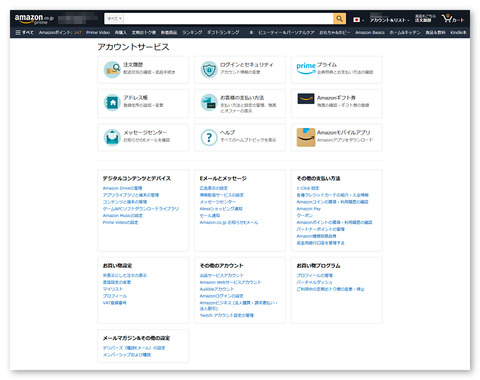
Task: Click the プロフィール link under お買い物設定
Action: click(x=115, y=296)
